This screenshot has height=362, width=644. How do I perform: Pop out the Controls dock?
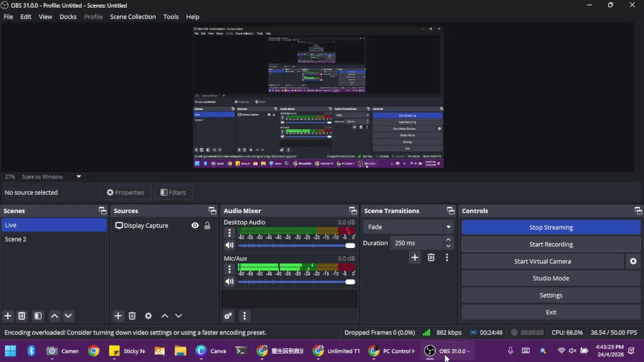(638, 211)
